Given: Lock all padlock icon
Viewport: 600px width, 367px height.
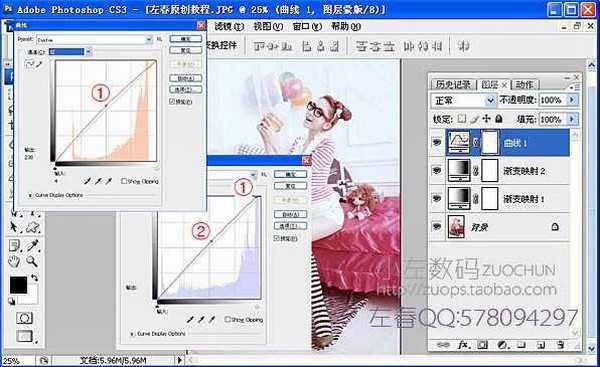Looking at the screenshot, I should 499,119.
